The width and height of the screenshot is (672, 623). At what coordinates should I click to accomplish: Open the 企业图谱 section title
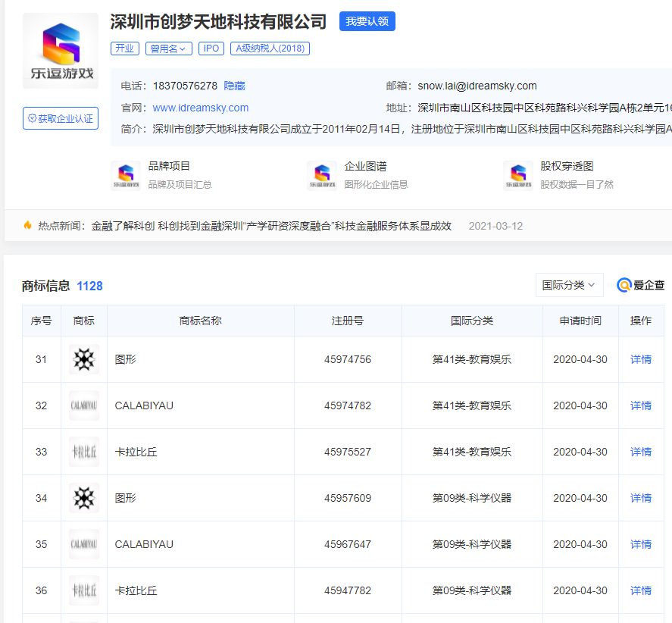point(365,167)
